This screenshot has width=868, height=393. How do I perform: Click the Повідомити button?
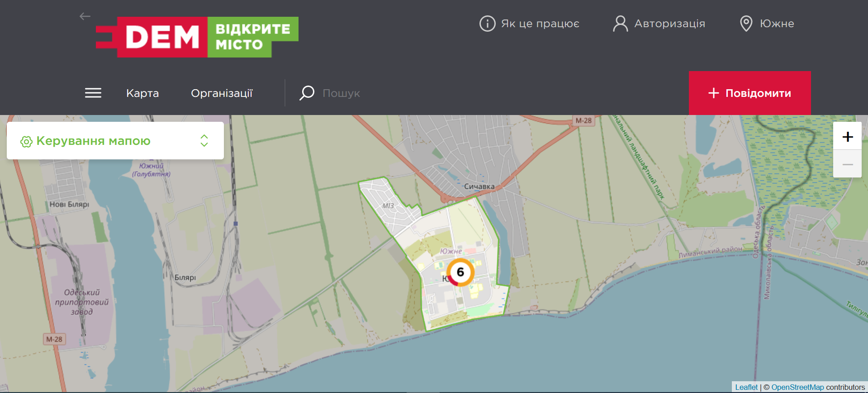point(749,93)
